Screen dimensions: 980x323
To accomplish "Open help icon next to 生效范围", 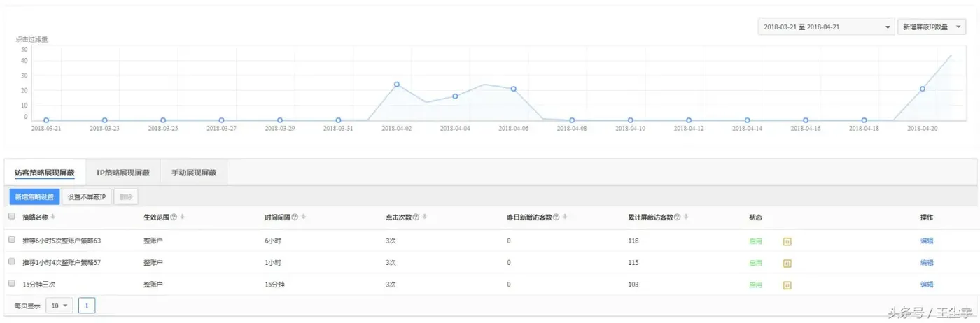I will coord(174,217).
